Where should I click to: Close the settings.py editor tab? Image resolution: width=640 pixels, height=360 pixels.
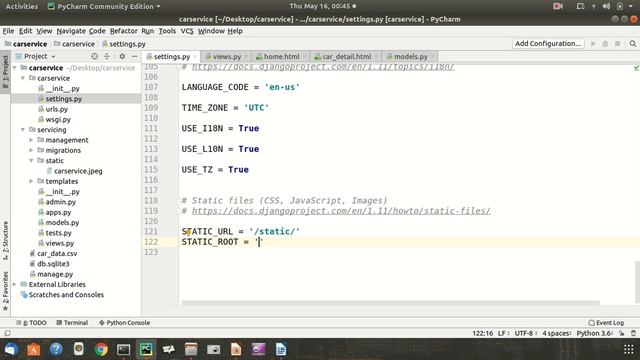point(195,57)
